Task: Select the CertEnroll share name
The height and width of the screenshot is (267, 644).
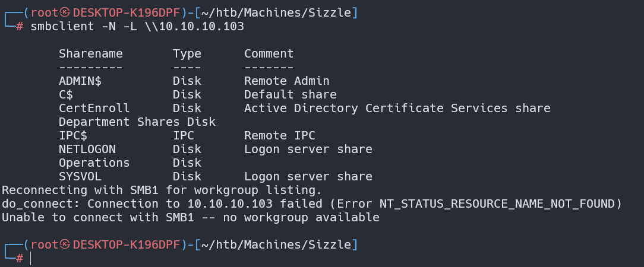Action: coord(94,108)
